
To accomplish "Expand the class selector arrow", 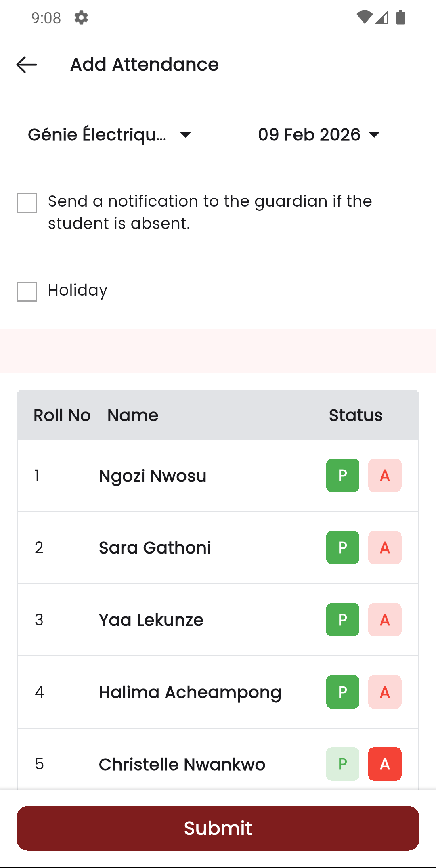I will 186,135.
